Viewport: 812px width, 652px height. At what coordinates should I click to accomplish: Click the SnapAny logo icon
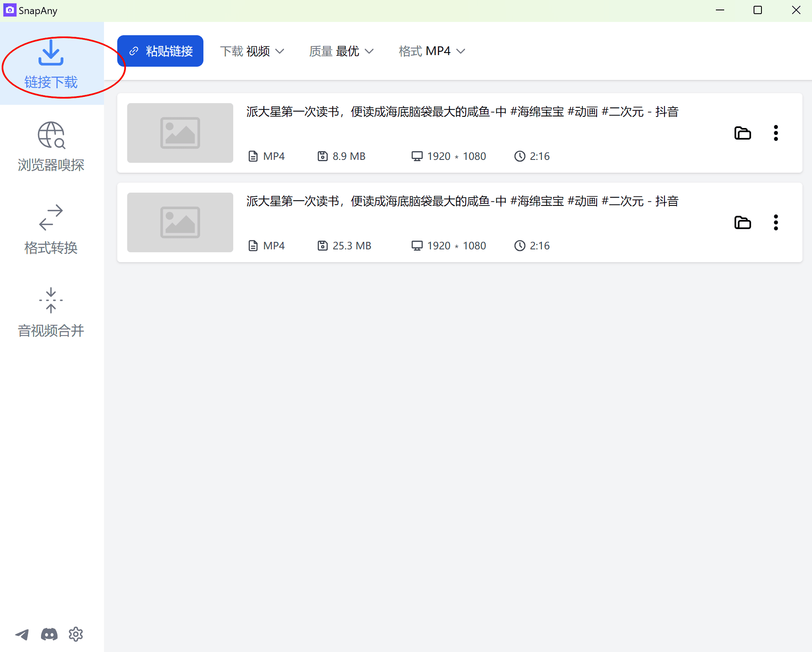[x=10, y=10]
